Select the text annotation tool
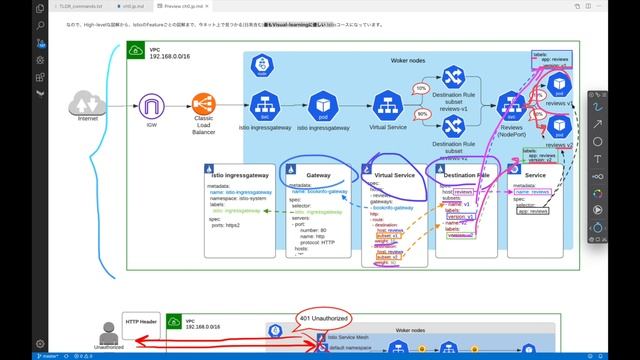The image size is (640, 360). [598, 159]
